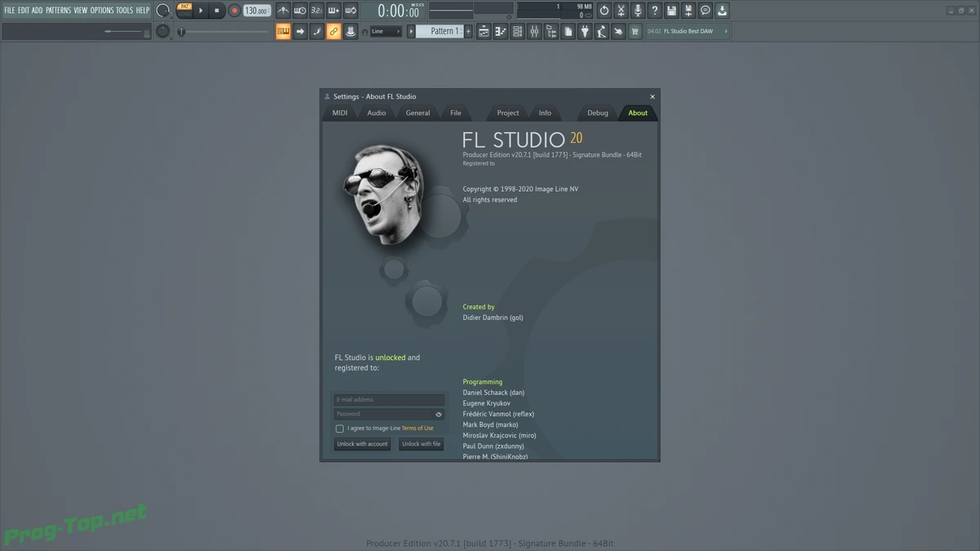Image resolution: width=980 pixels, height=551 pixels.
Task: Toggle loop recording icon
Action: 350,11
